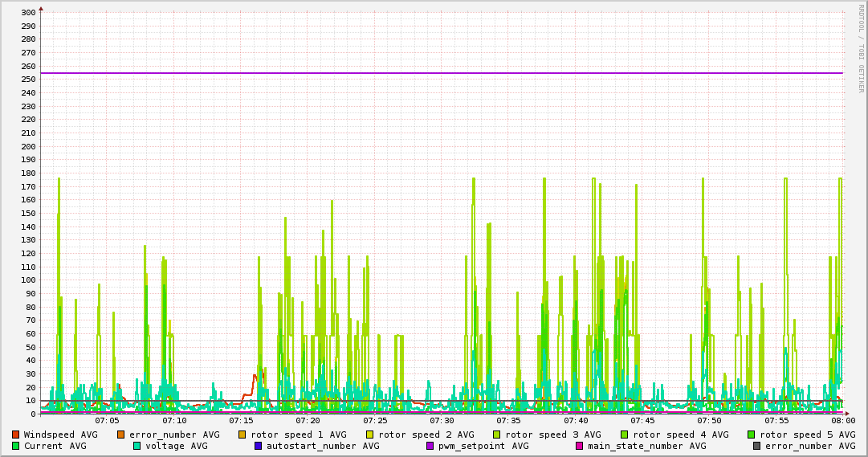Pick the pink main_state_number AVG swatch

pyautogui.click(x=580, y=446)
